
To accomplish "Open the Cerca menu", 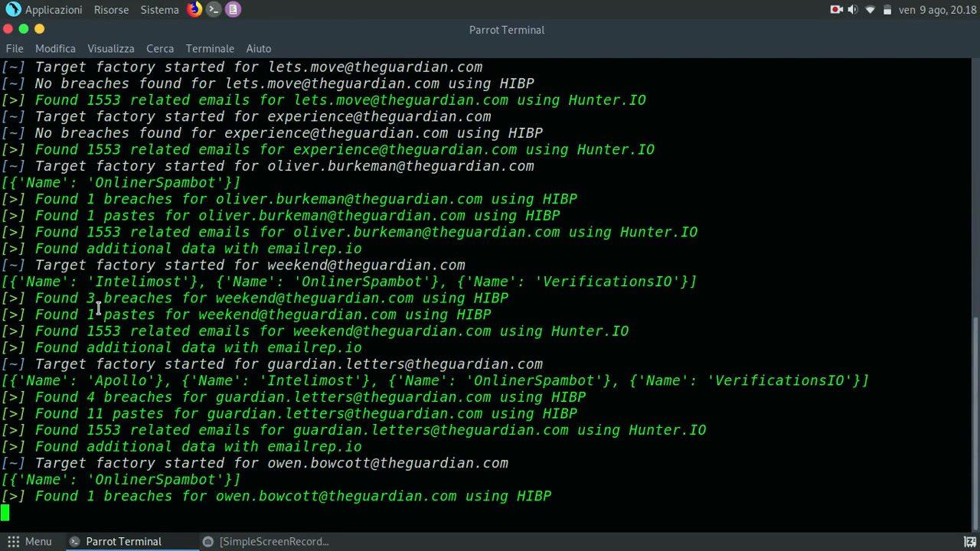I will (160, 48).
